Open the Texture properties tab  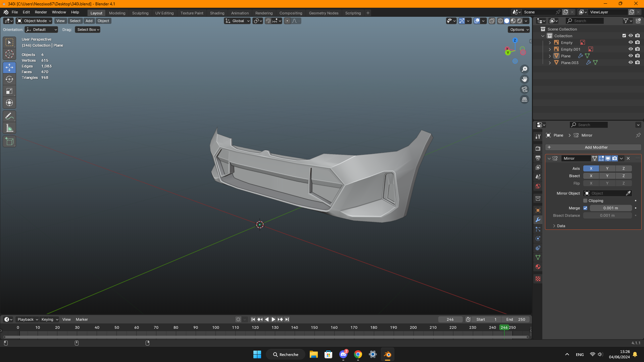coord(538,279)
